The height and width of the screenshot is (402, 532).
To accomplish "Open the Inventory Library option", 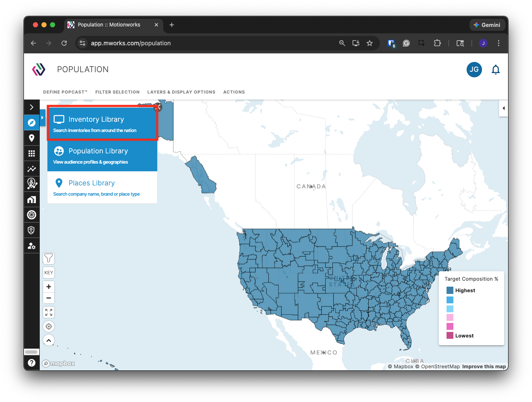I will pyautogui.click(x=103, y=124).
